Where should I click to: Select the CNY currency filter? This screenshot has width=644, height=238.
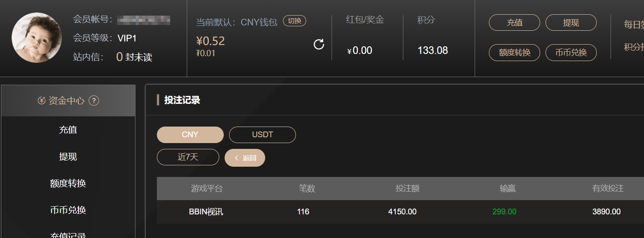pyautogui.click(x=190, y=135)
